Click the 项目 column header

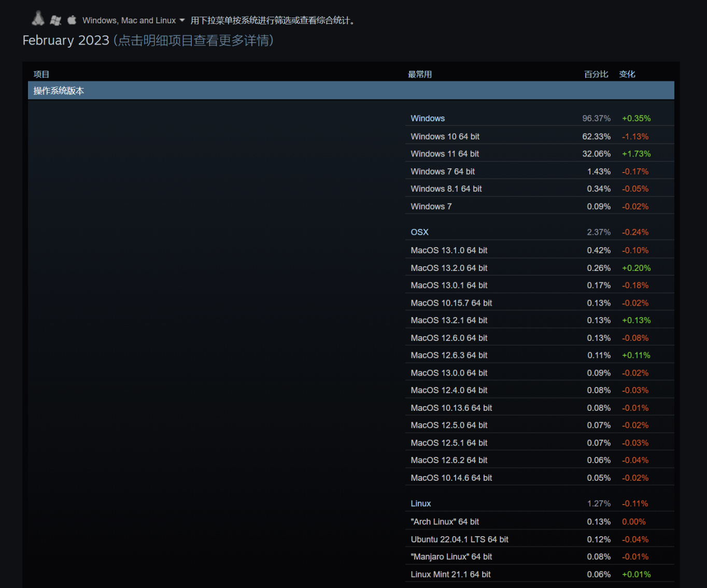[x=41, y=74]
